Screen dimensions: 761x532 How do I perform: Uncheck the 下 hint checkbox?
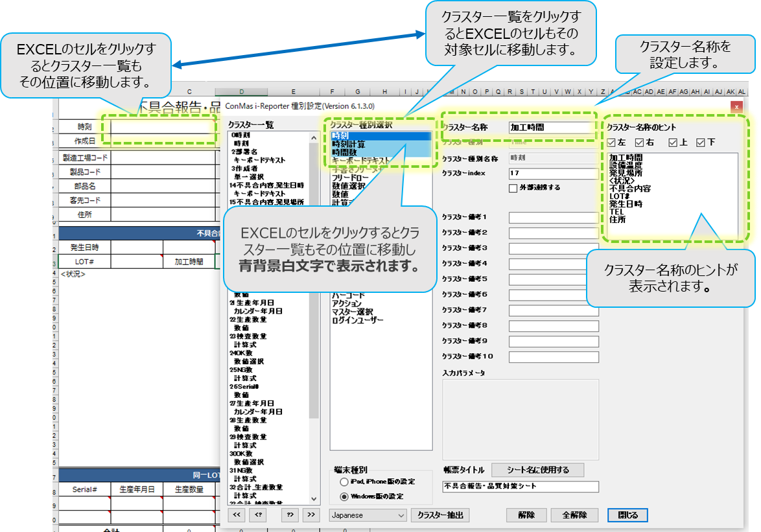click(700, 143)
